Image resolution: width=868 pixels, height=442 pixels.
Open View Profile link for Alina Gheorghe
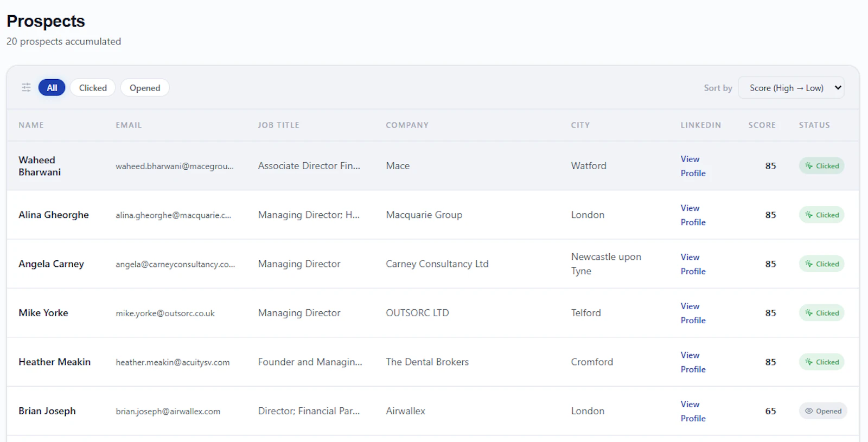693,215
